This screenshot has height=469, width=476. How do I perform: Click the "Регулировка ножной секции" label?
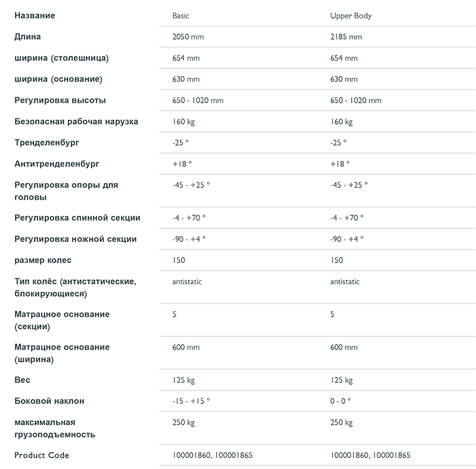[76, 239]
